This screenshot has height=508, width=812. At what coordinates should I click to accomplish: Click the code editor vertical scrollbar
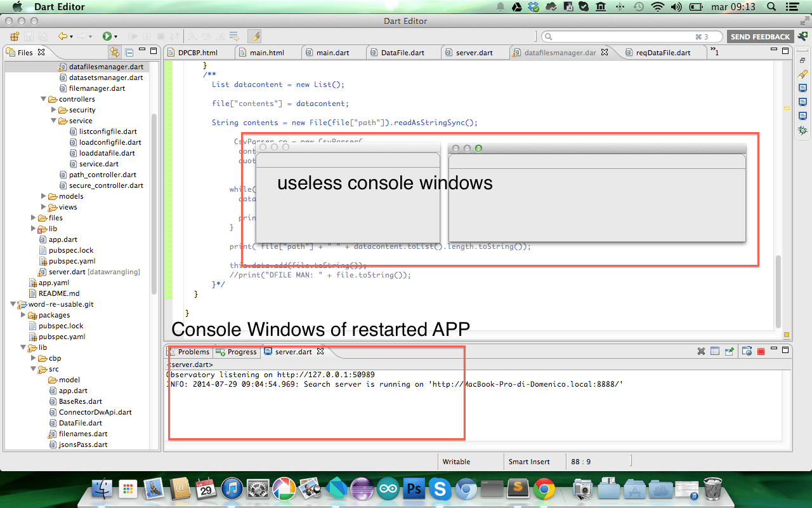(x=778, y=291)
